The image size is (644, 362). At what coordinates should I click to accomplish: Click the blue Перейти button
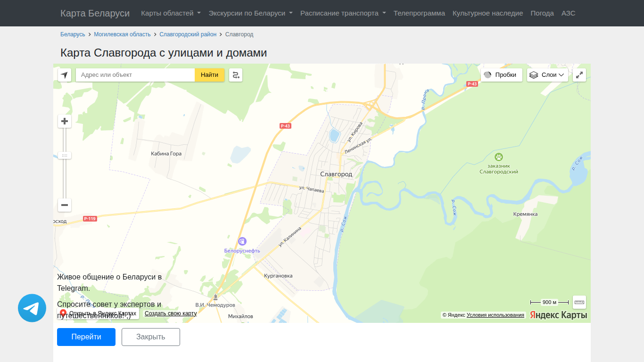click(x=86, y=337)
